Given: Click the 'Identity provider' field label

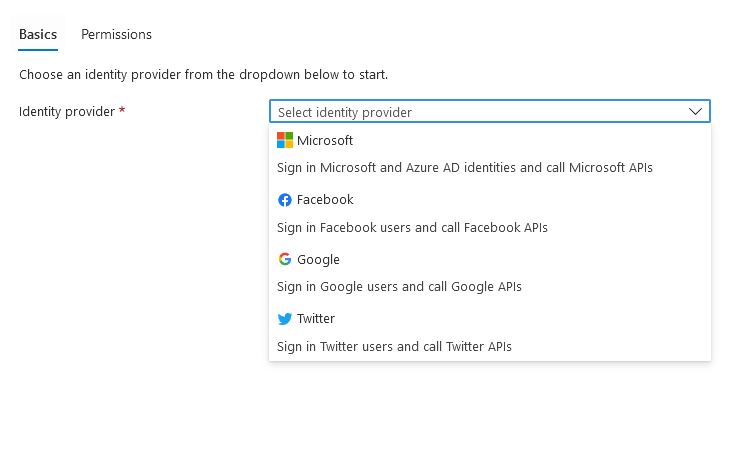Looking at the screenshot, I should (66, 111).
